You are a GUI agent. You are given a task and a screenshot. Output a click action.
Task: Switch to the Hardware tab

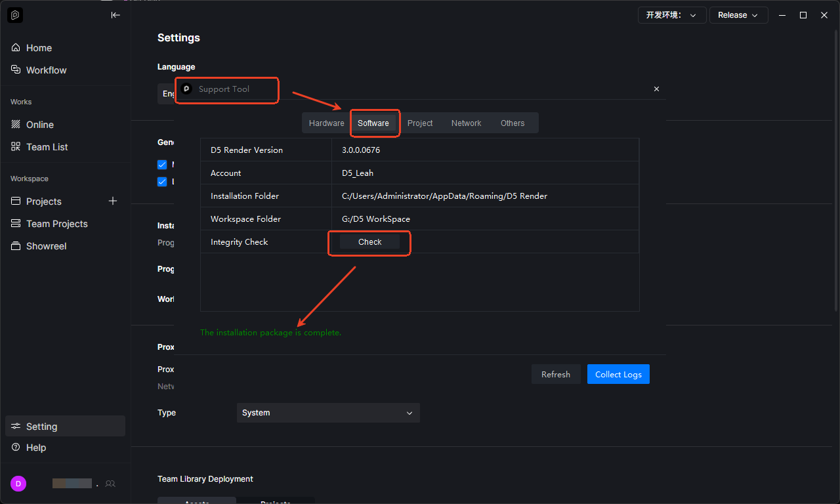click(326, 123)
